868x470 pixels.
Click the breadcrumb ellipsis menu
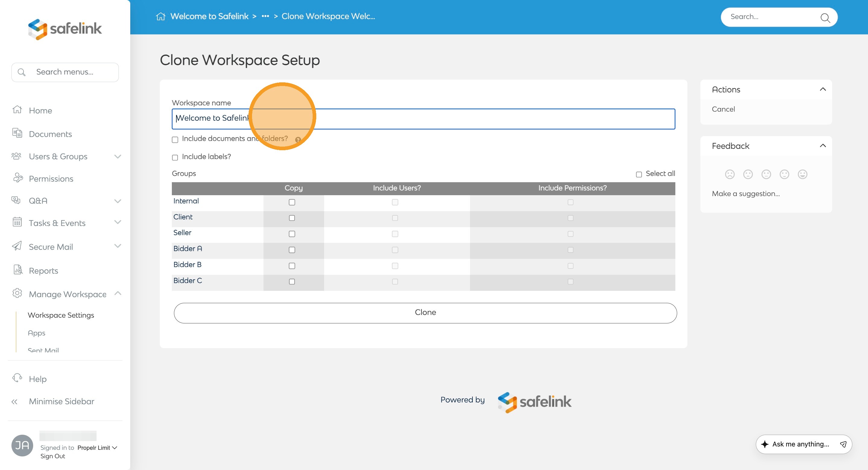(265, 16)
